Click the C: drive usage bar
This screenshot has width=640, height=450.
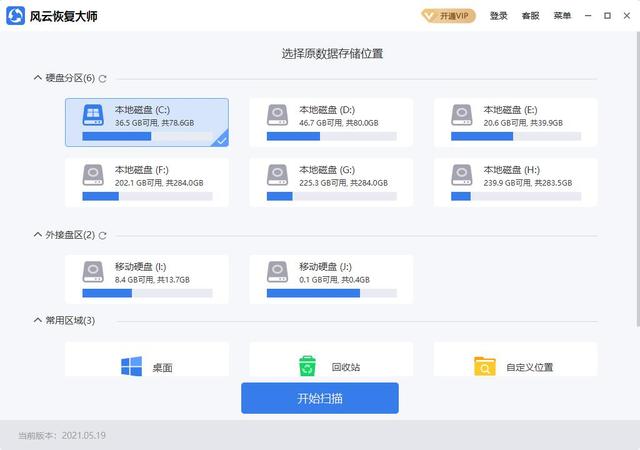tap(147, 136)
